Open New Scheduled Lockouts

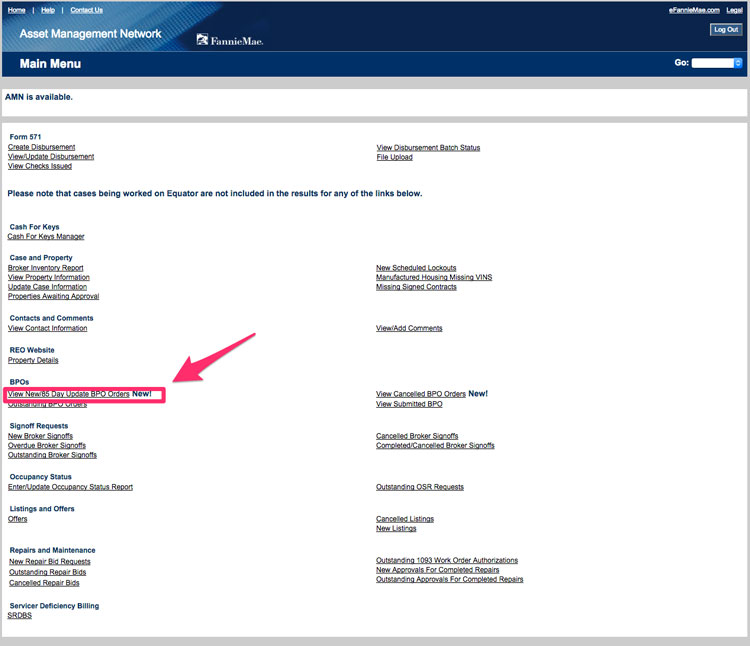(416, 268)
